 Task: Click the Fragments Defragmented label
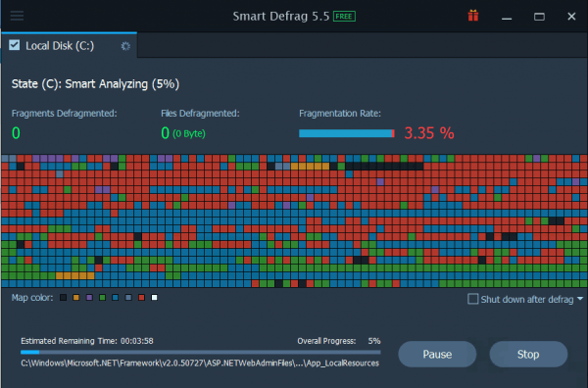tap(64, 114)
